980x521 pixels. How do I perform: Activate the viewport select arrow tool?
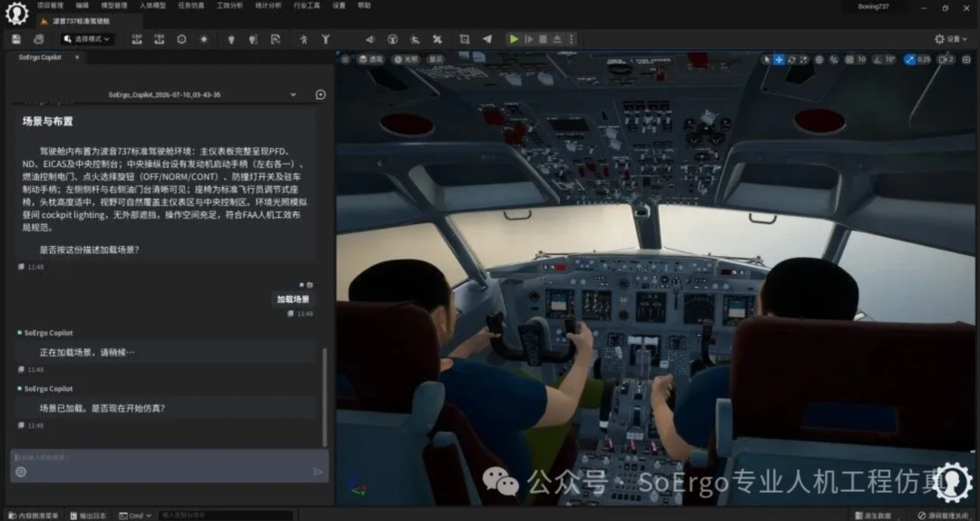(x=767, y=59)
